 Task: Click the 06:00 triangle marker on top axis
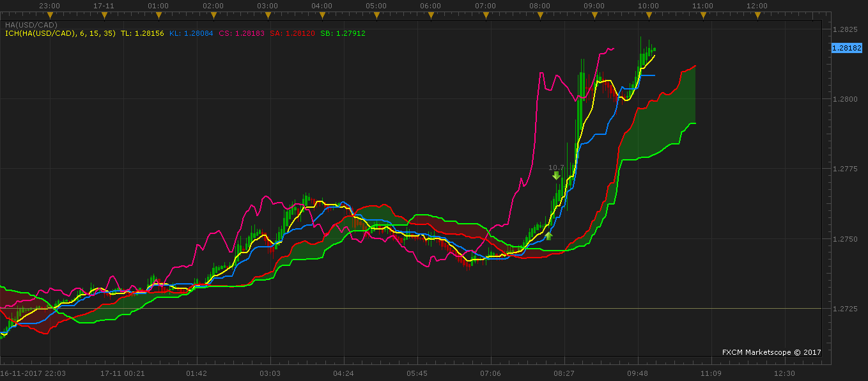(x=431, y=15)
